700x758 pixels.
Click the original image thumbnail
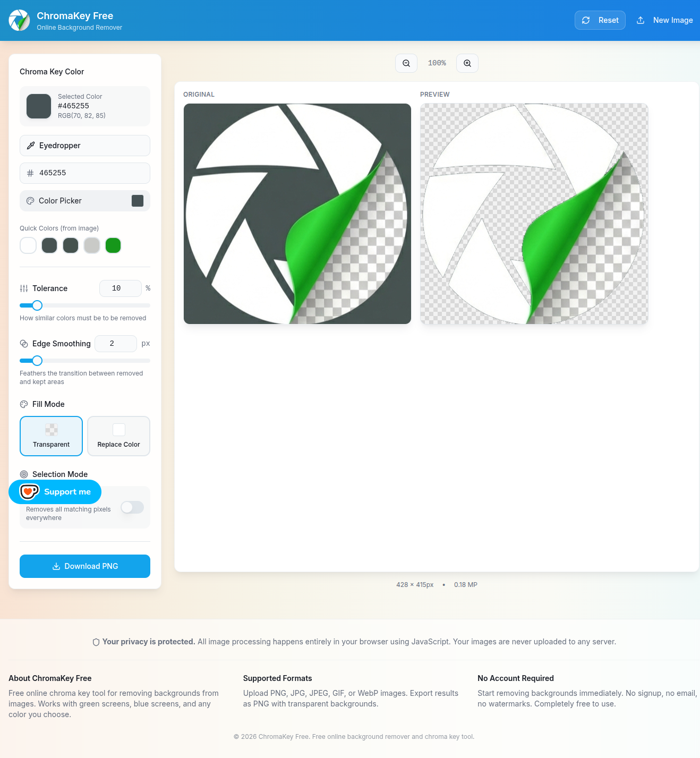click(x=297, y=214)
